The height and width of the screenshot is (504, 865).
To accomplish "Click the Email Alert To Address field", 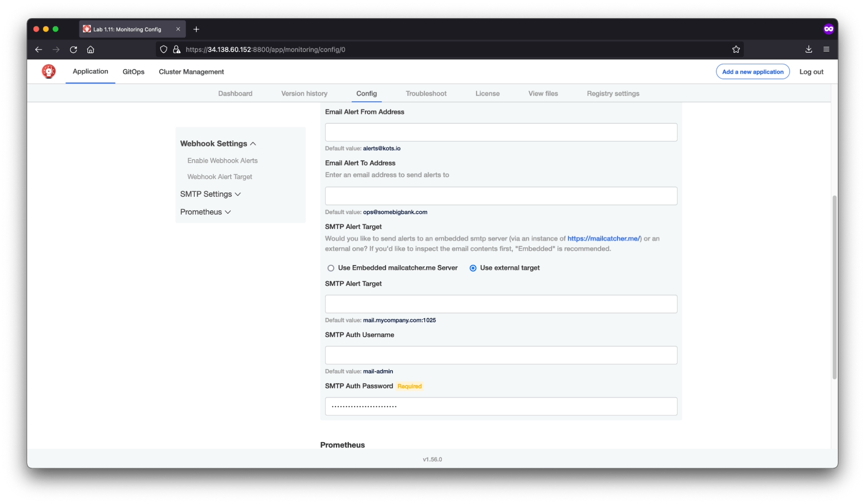I will click(x=501, y=196).
